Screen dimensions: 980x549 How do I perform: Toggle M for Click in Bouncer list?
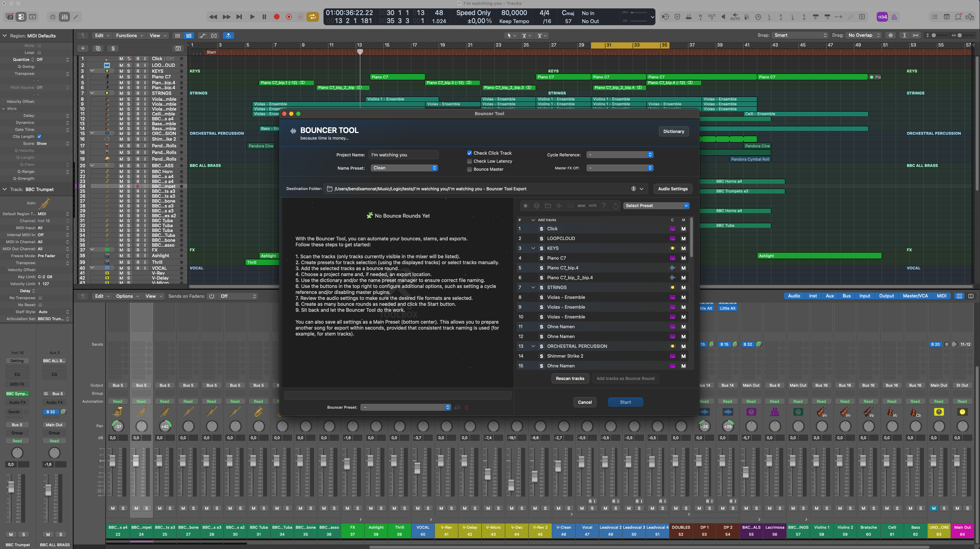pyautogui.click(x=683, y=229)
